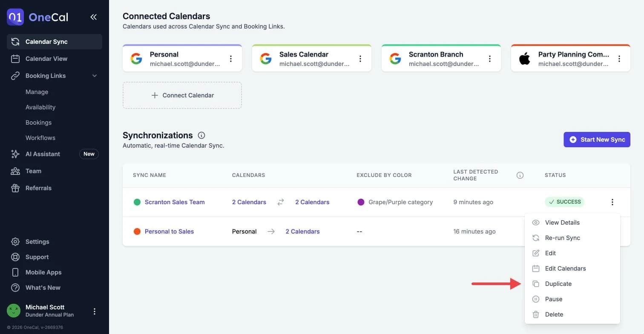
Task: Open Michael Scott account options menu
Action: coord(95,311)
